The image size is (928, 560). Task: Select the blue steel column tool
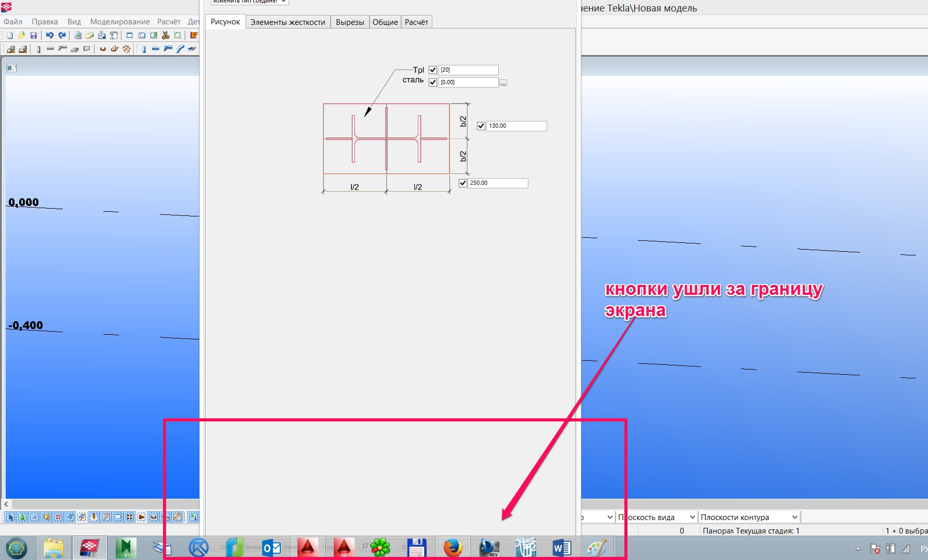(144, 49)
